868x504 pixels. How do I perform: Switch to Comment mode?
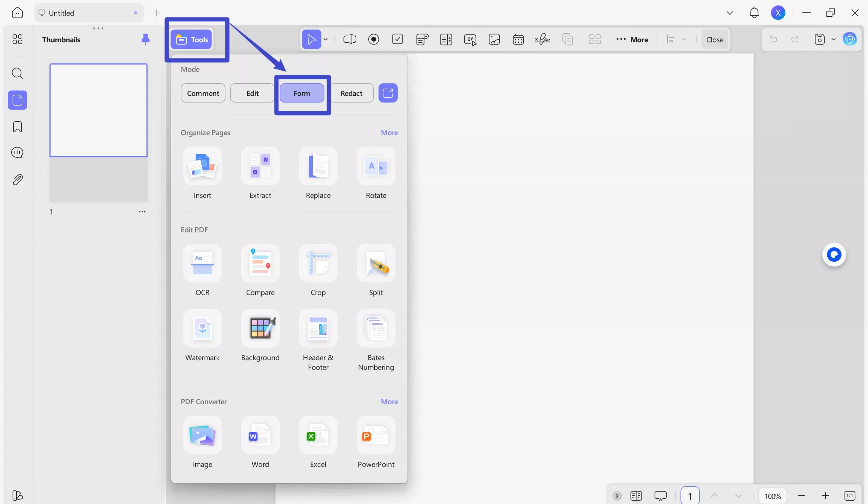[203, 93]
